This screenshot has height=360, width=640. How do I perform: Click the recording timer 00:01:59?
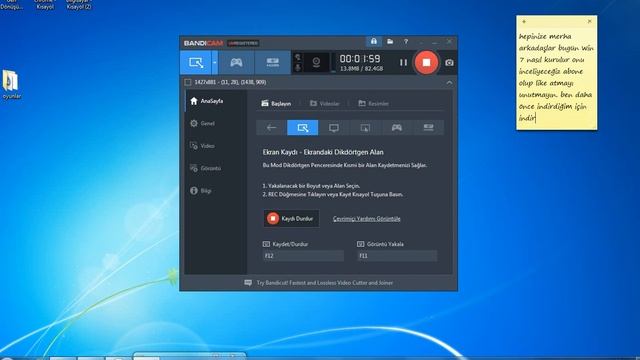[360, 59]
